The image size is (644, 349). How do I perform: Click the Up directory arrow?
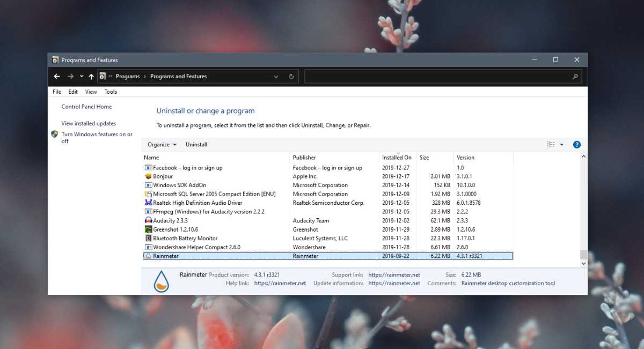(91, 77)
